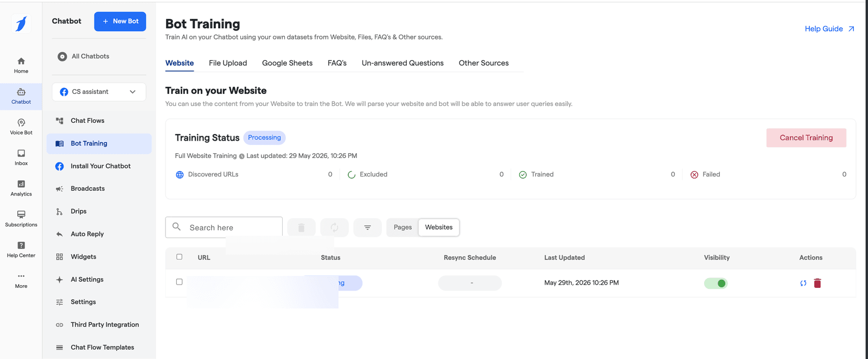Click the resync toolbar icon beside search
The width and height of the screenshot is (868, 359).
(334, 228)
